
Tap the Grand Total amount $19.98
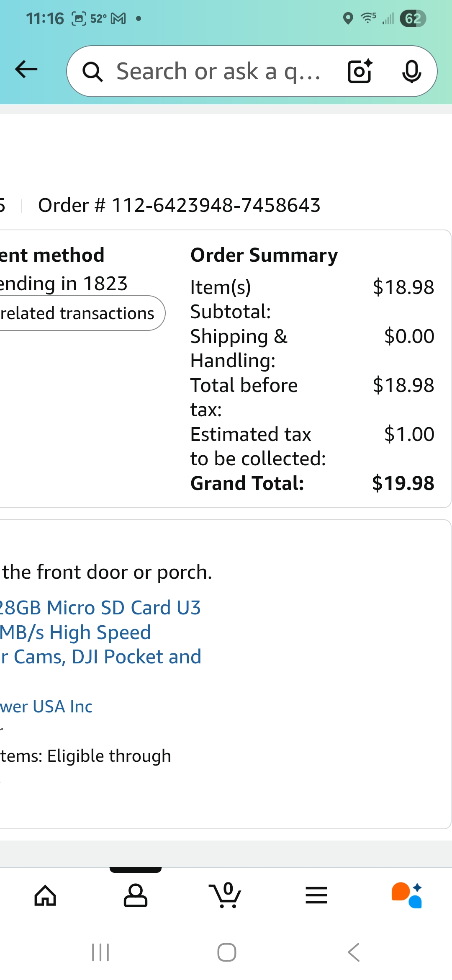403,483
